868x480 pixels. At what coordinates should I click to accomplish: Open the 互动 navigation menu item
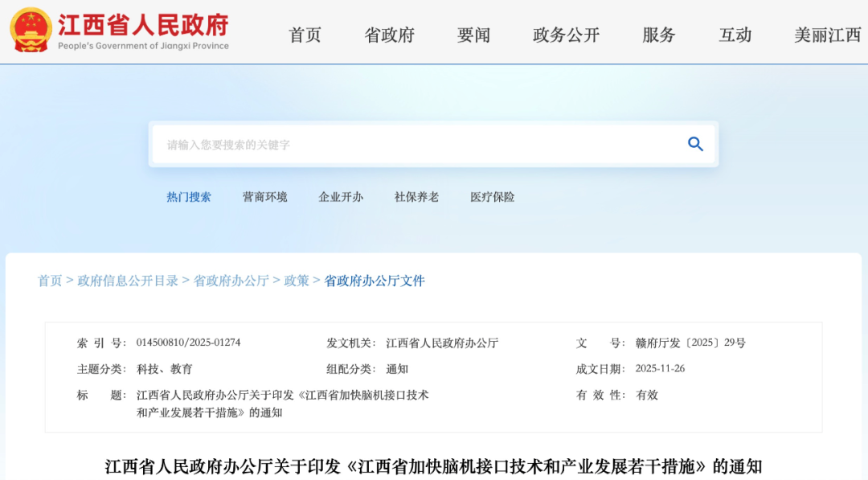[x=734, y=35]
